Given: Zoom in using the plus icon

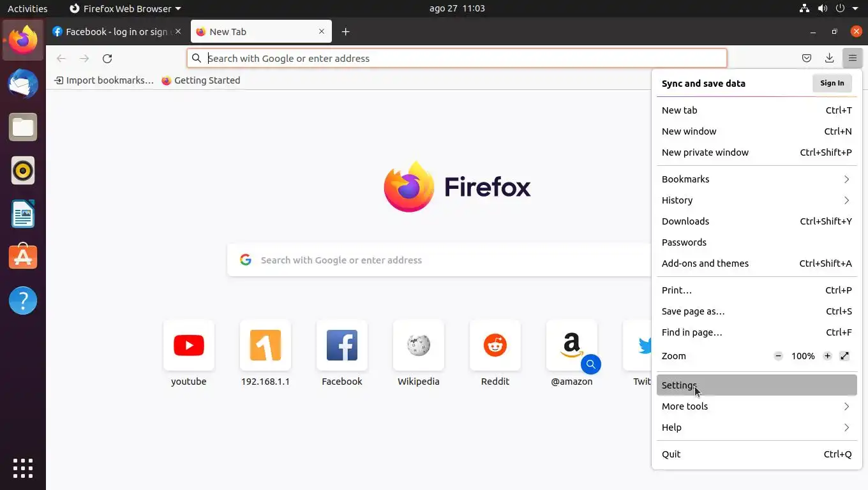Looking at the screenshot, I should pyautogui.click(x=827, y=356).
